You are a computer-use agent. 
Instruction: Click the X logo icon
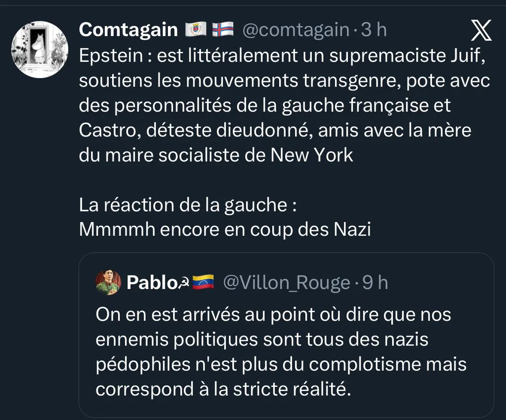coord(481,30)
